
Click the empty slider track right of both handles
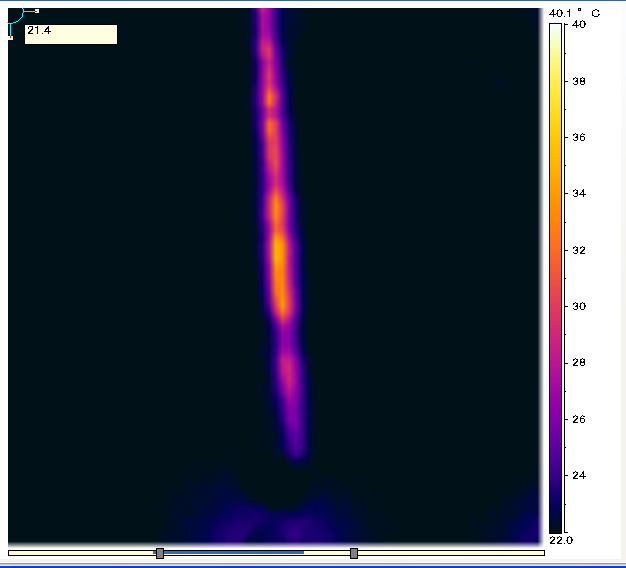450,553
